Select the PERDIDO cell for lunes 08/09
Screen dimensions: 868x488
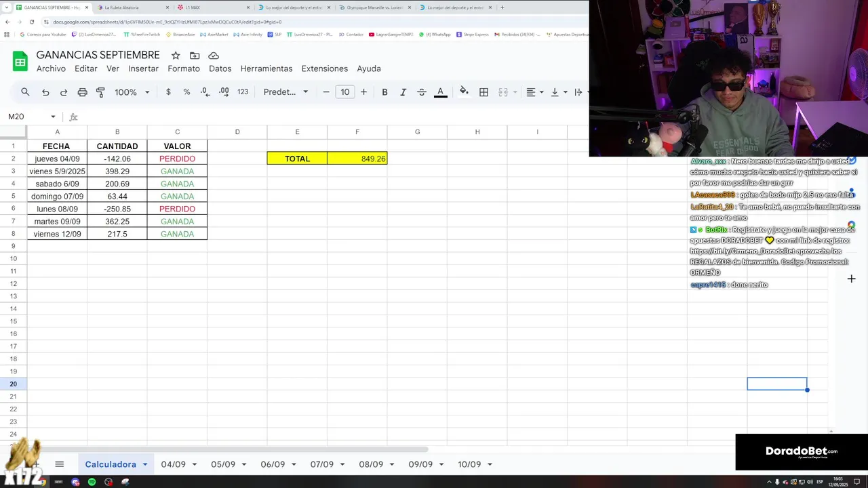[x=177, y=209]
